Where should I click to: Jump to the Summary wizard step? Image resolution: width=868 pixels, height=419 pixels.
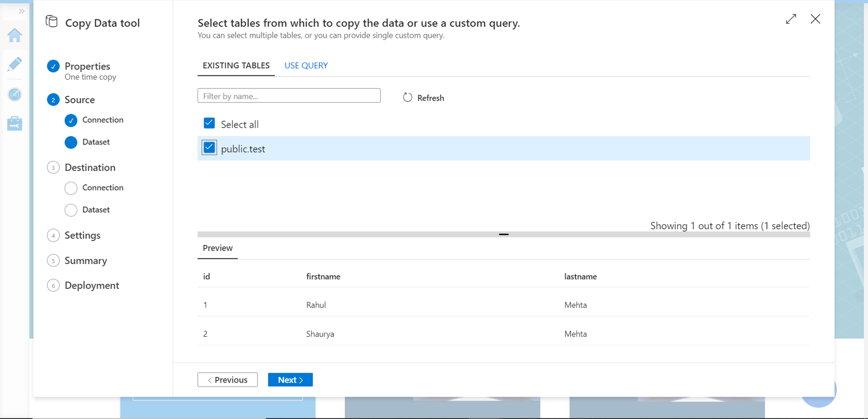point(85,260)
